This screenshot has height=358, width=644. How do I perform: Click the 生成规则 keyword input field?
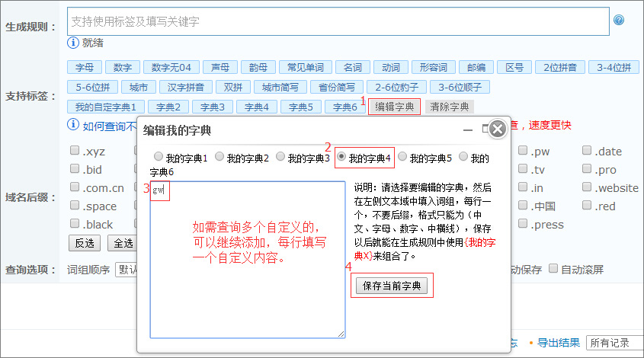tap(338, 21)
